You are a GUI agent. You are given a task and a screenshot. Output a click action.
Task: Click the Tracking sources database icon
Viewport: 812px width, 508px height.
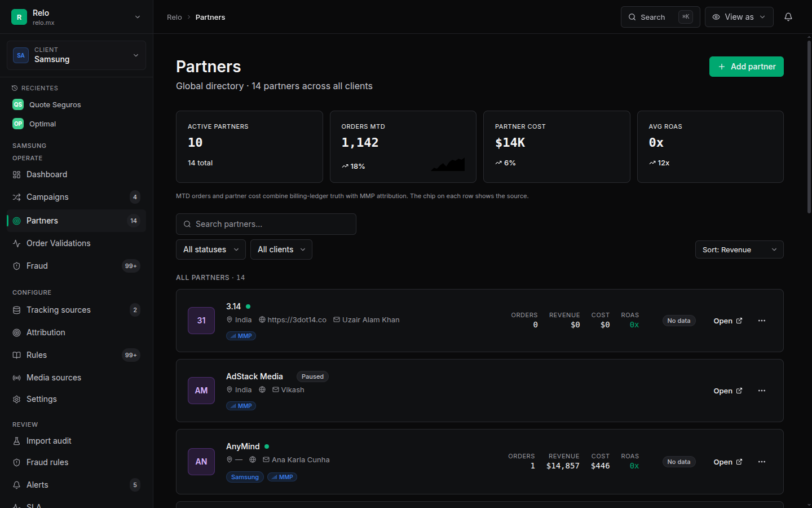(x=16, y=310)
